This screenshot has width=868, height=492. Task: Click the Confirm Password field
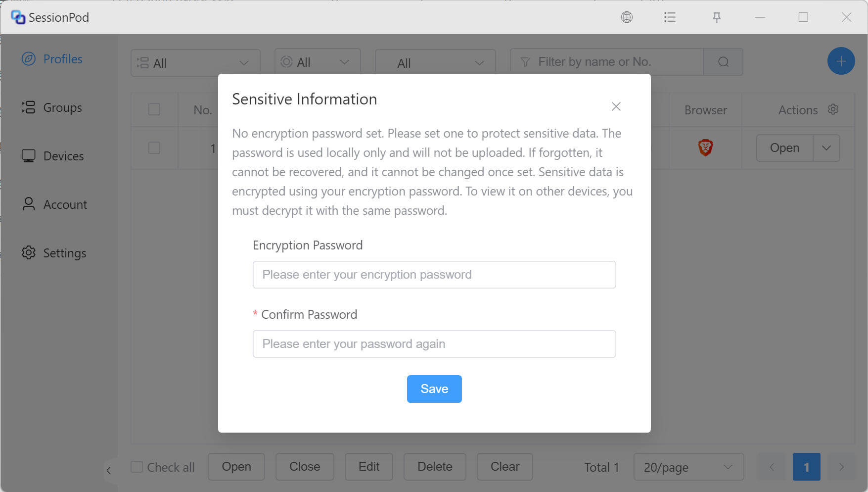tap(434, 344)
